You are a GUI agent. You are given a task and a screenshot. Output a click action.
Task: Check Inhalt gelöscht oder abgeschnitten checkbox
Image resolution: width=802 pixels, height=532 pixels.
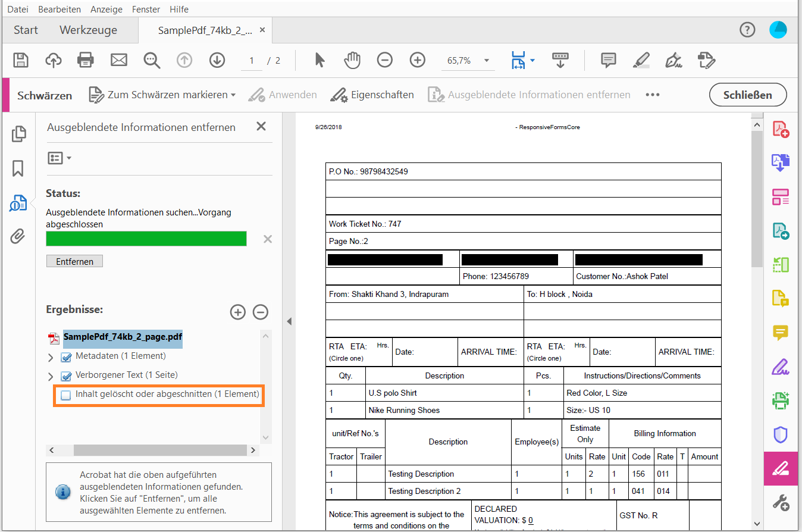point(66,395)
